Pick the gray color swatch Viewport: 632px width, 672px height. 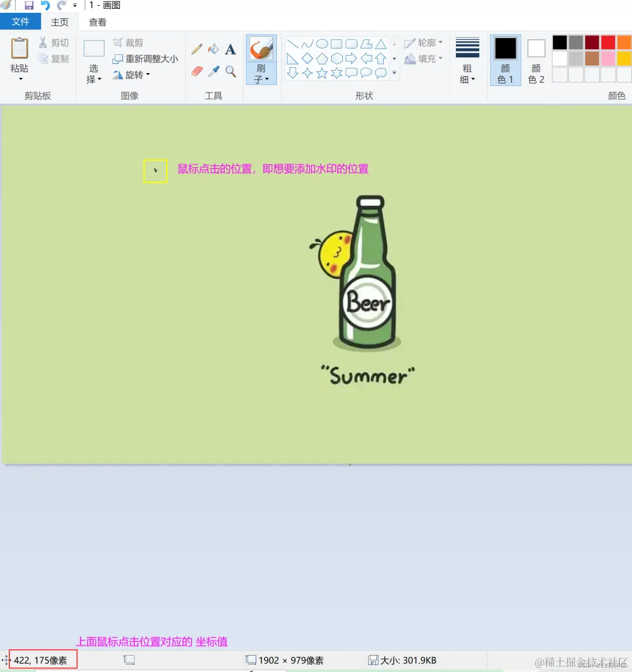(x=576, y=43)
